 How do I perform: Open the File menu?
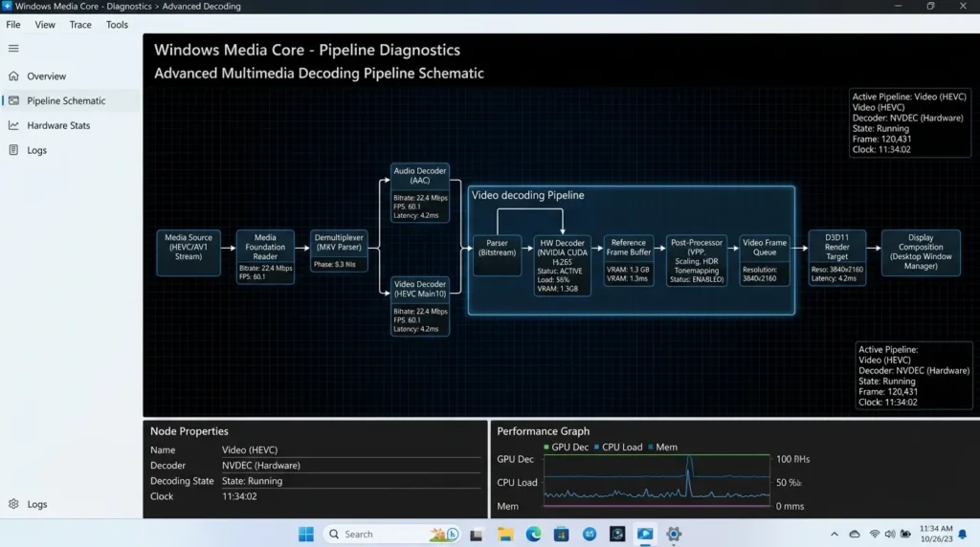point(13,24)
